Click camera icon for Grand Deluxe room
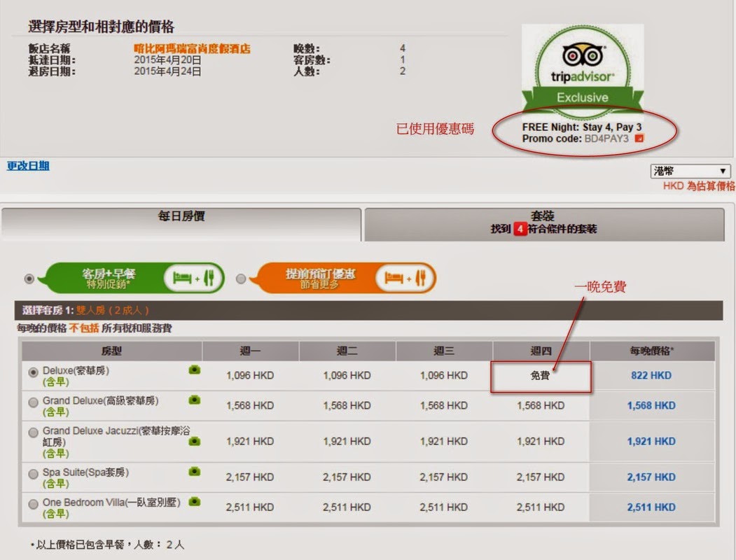Viewport: 736px width, 560px height. click(x=194, y=400)
